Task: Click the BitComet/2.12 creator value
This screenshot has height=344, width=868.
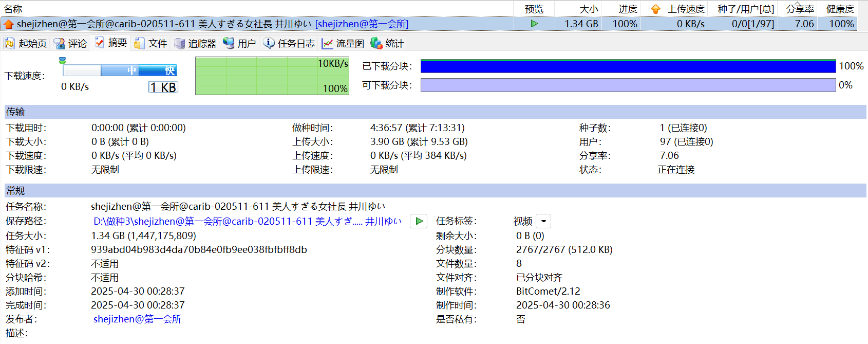Action: pyautogui.click(x=548, y=291)
